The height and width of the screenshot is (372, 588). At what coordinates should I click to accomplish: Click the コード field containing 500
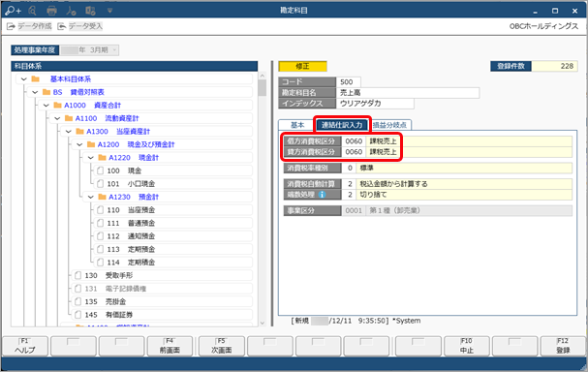[349, 81]
